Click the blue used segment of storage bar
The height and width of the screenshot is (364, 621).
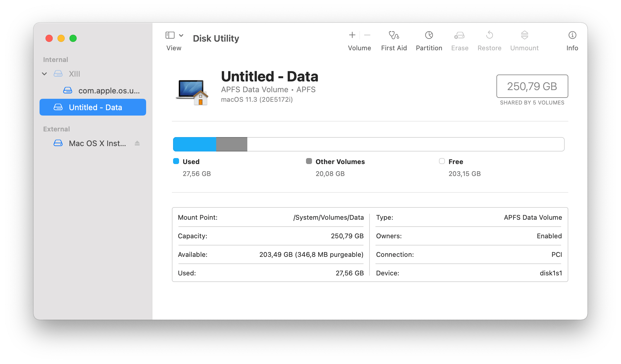coord(194,144)
